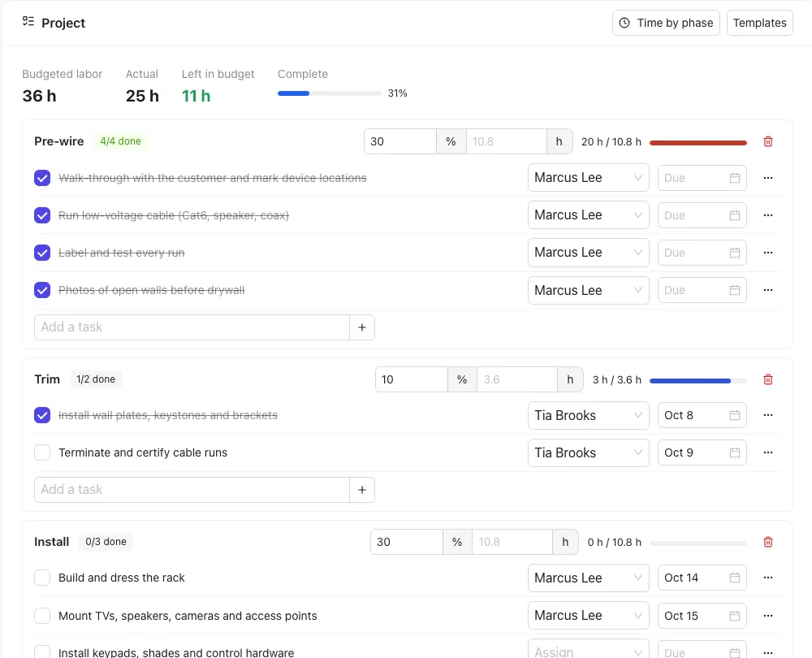Open more options for Terminate and certify task
Viewport: 812px width, 658px height.
click(768, 452)
